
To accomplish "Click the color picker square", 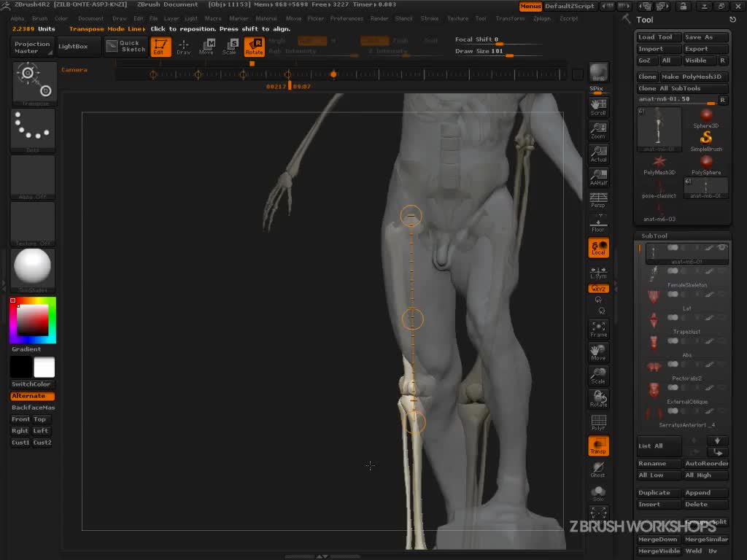I will click(x=32, y=320).
